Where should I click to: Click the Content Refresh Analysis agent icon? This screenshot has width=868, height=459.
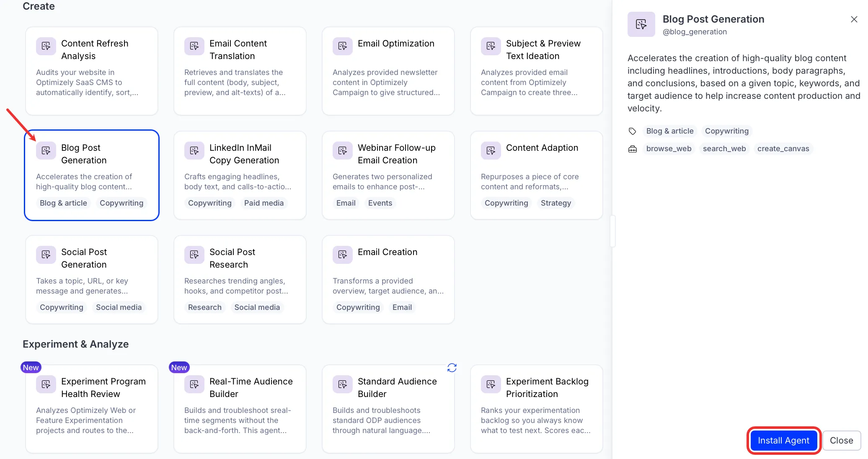click(x=46, y=46)
